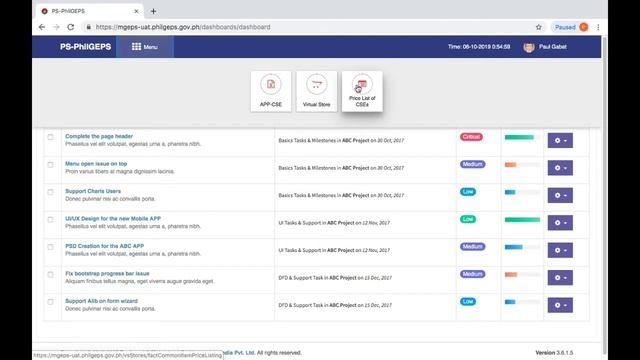Check the UI/UX Design Mobile APP task
640x360 pixels.
[51, 220]
